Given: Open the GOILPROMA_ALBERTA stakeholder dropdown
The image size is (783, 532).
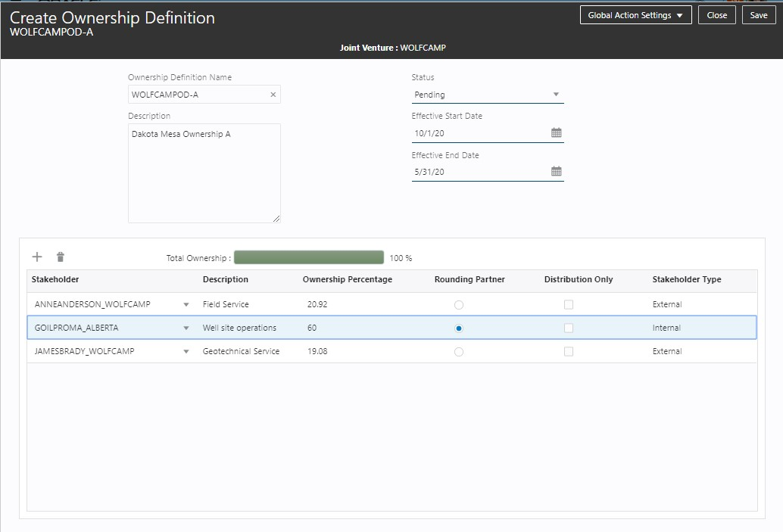Looking at the screenshot, I should click(x=186, y=328).
